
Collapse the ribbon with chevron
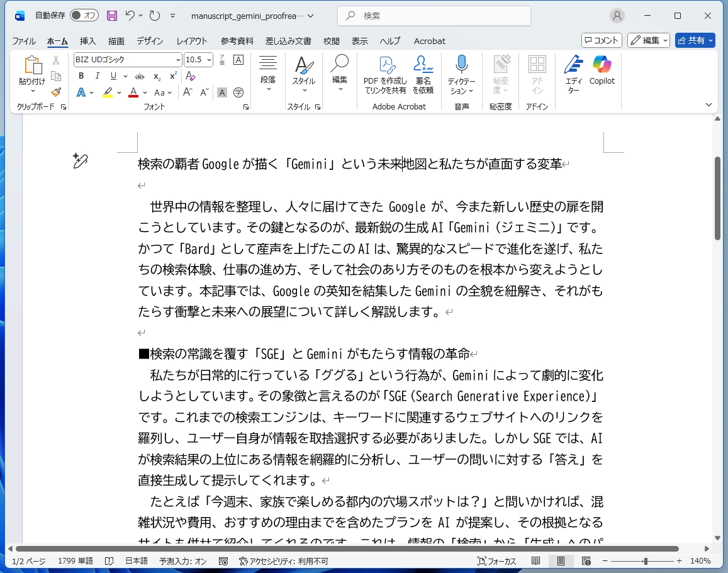(708, 105)
